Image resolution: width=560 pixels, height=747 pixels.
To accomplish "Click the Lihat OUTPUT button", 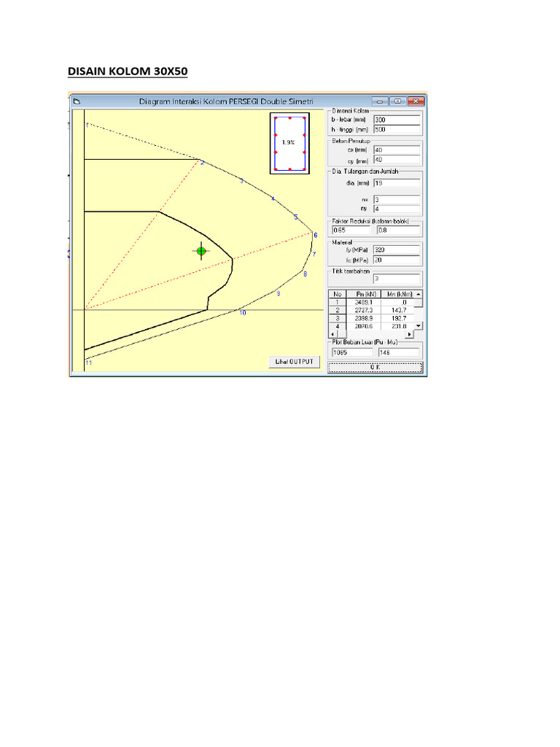I will pyautogui.click(x=295, y=362).
